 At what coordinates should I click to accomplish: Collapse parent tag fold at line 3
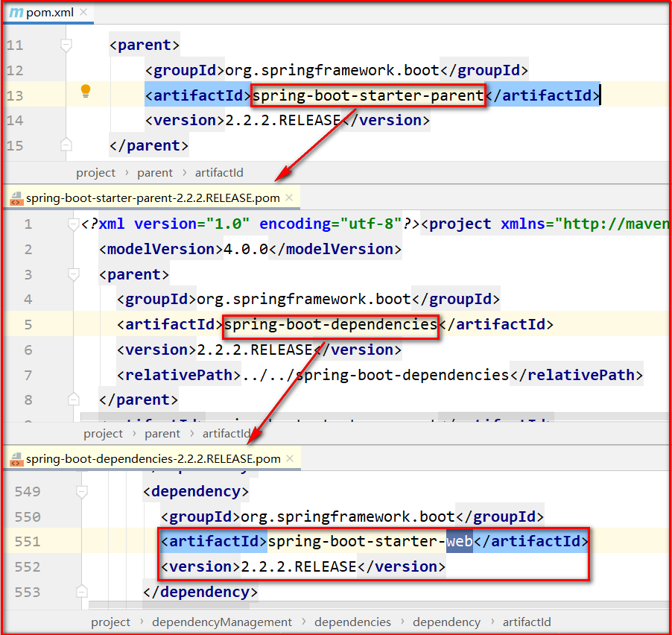click(73, 274)
